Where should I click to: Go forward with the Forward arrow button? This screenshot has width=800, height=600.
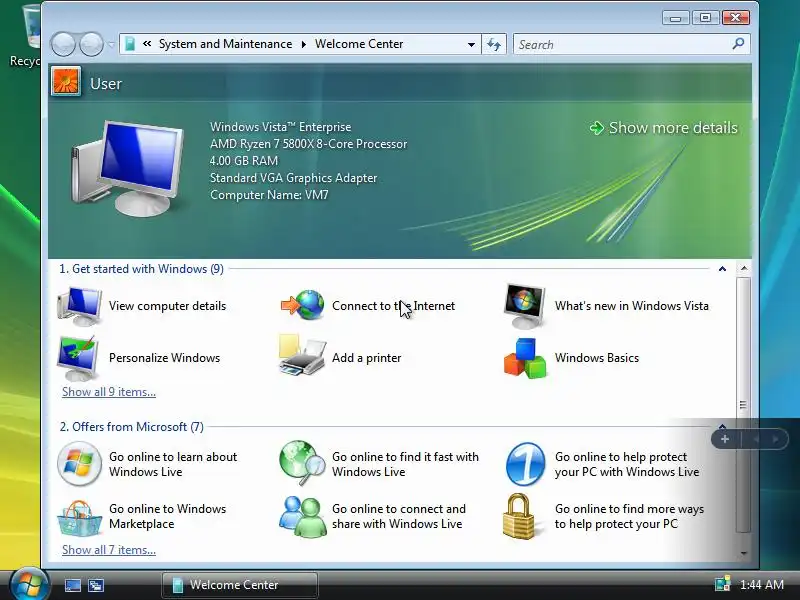point(91,44)
